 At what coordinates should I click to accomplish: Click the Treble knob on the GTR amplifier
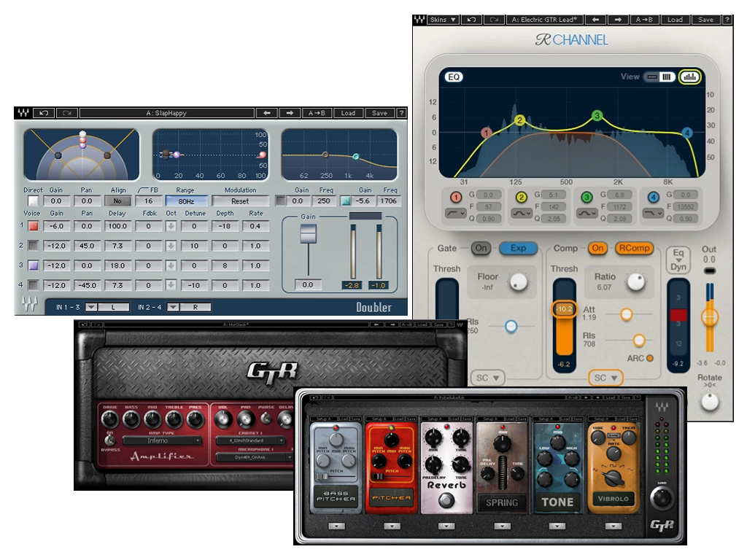(x=174, y=419)
